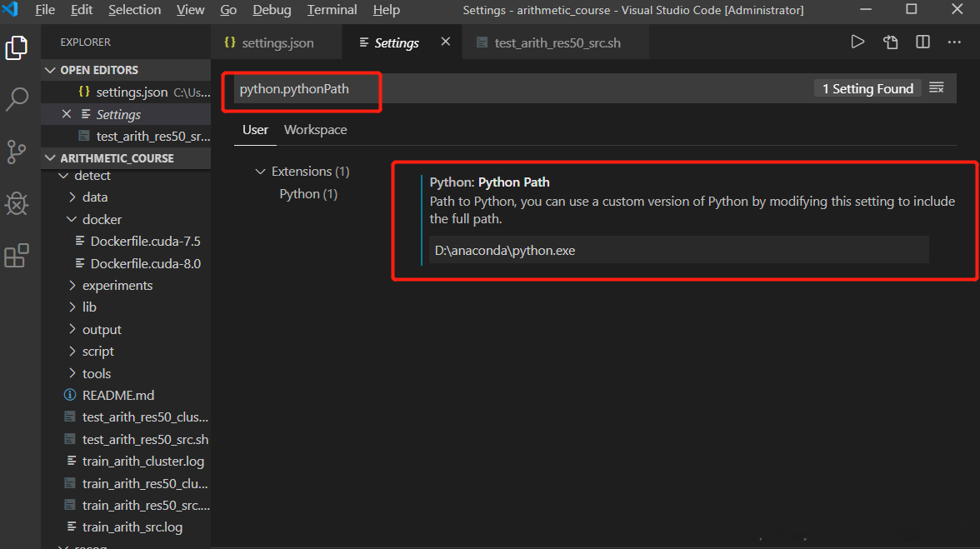Clear the settings search filter icon
The height and width of the screenshot is (549, 980).
tap(937, 88)
